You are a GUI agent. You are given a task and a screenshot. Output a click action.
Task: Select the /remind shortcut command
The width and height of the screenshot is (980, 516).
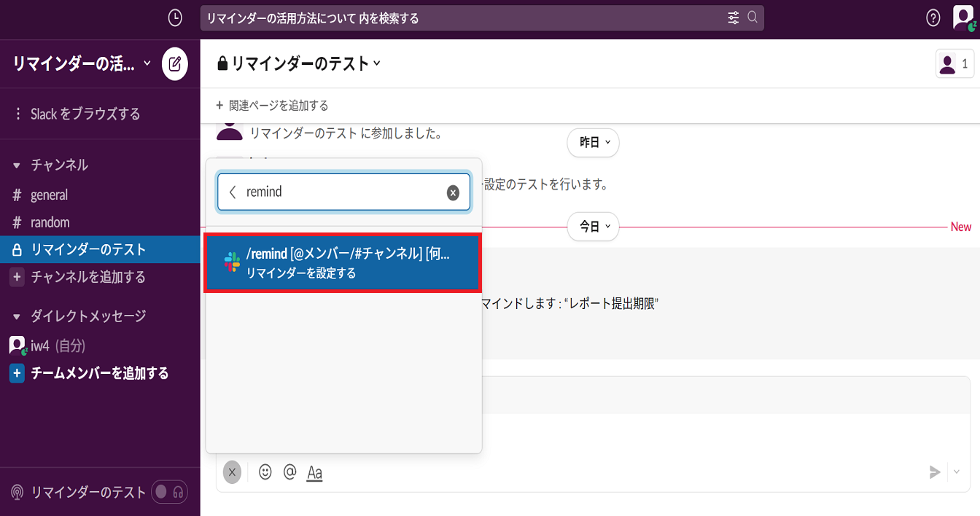coord(342,263)
